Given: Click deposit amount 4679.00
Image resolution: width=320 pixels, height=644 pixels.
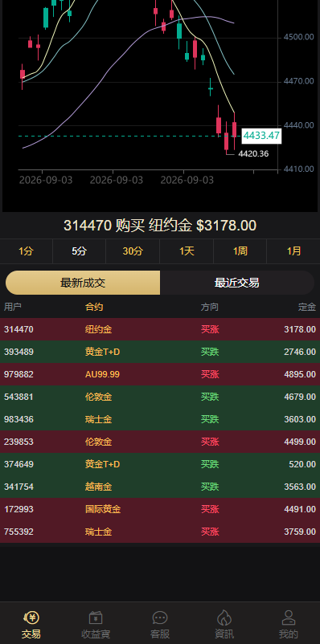Looking at the screenshot, I should tap(300, 397).
